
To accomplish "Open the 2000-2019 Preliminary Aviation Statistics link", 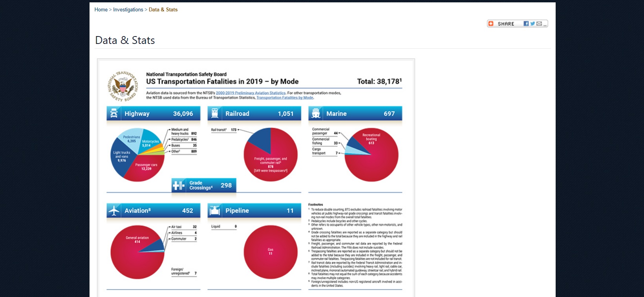I will (x=251, y=93).
